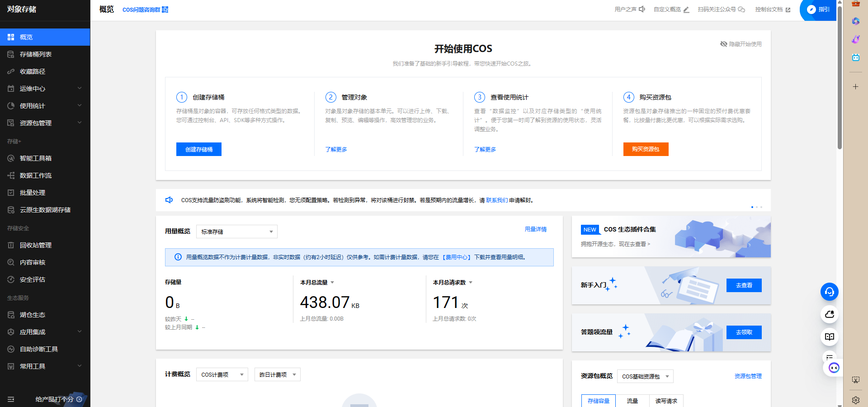The height and width of the screenshot is (407, 868).
Task: Click the floating assistant robot icon
Action: pyautogui.click(x=834, y=368)
